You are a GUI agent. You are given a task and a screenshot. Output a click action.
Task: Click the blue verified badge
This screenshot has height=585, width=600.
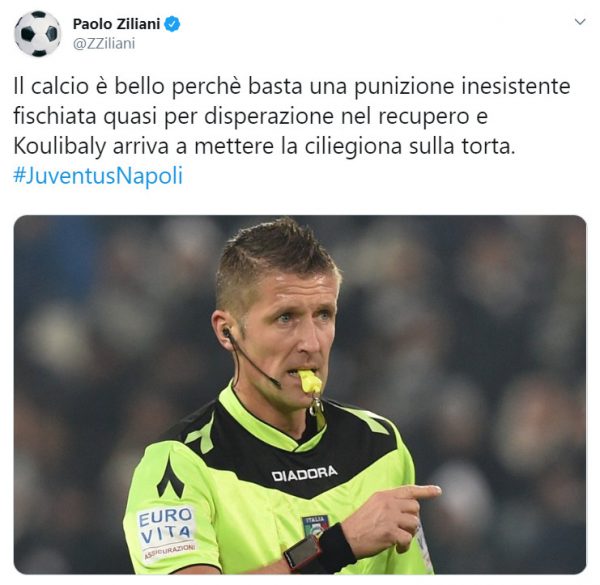click(172, 24)
